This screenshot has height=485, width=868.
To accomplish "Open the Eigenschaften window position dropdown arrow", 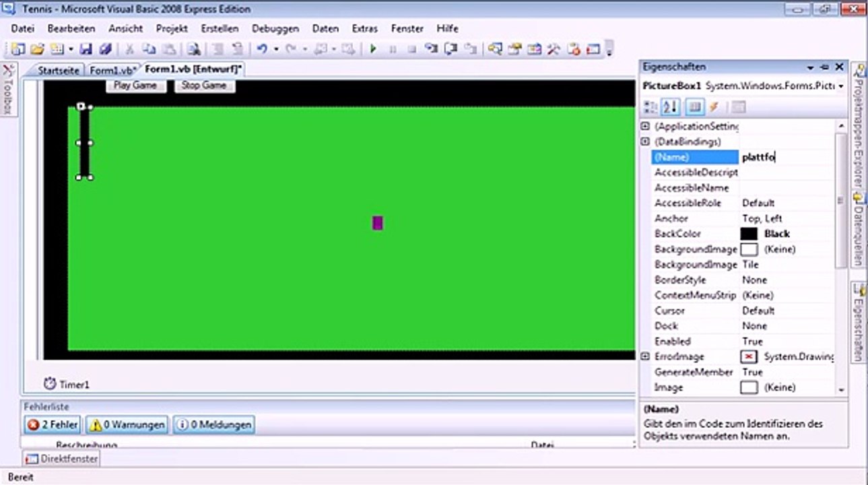I will coord(811,67).
